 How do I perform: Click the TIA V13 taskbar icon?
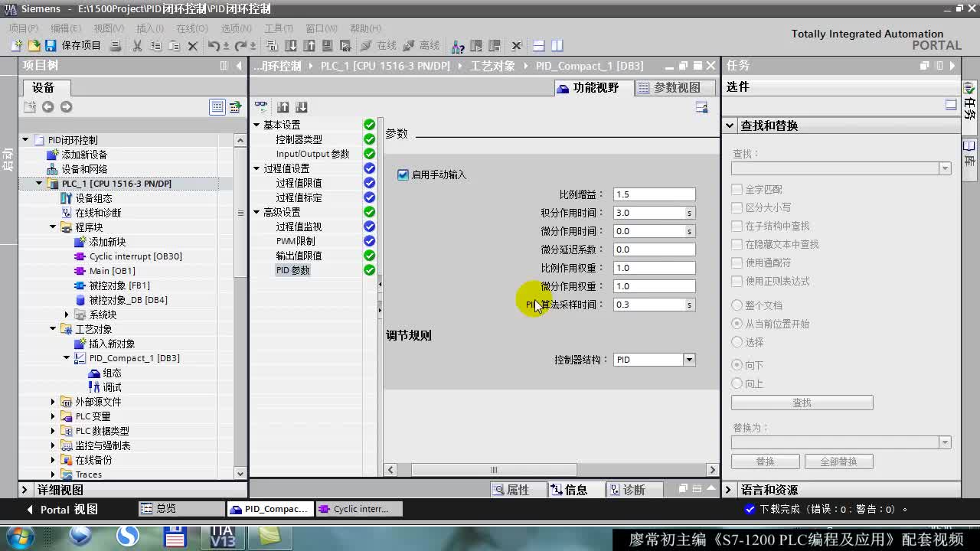[x=224, y=537]
